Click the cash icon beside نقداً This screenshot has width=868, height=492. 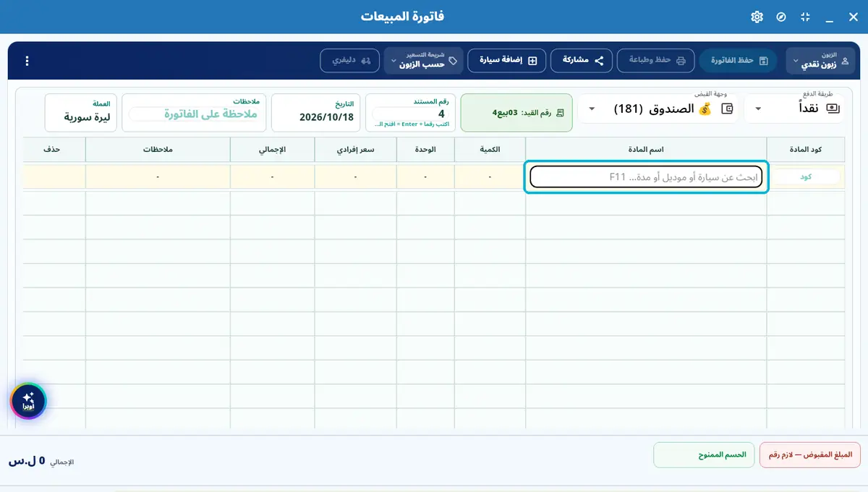pos(833,109)
